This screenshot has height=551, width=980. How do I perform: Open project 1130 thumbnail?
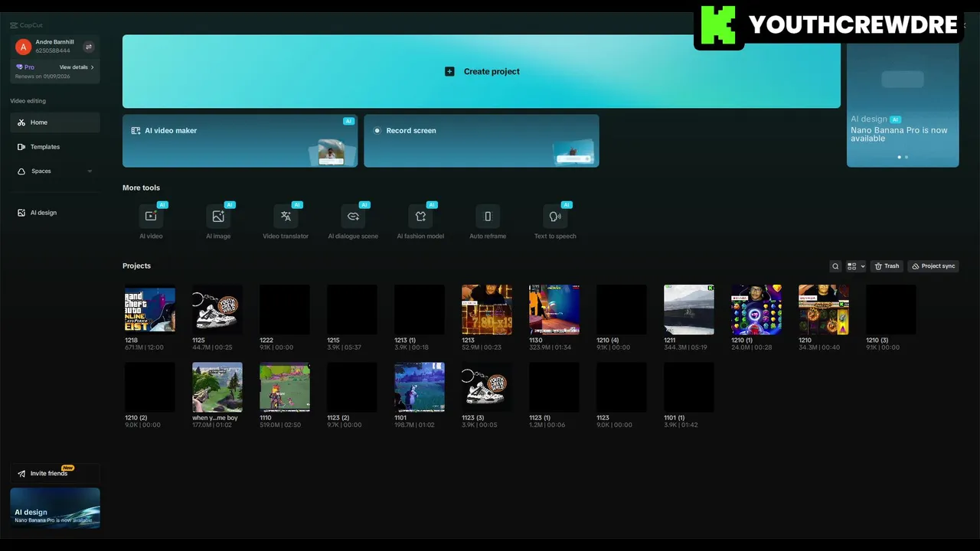pyautogui.click(x=554, y=310)
